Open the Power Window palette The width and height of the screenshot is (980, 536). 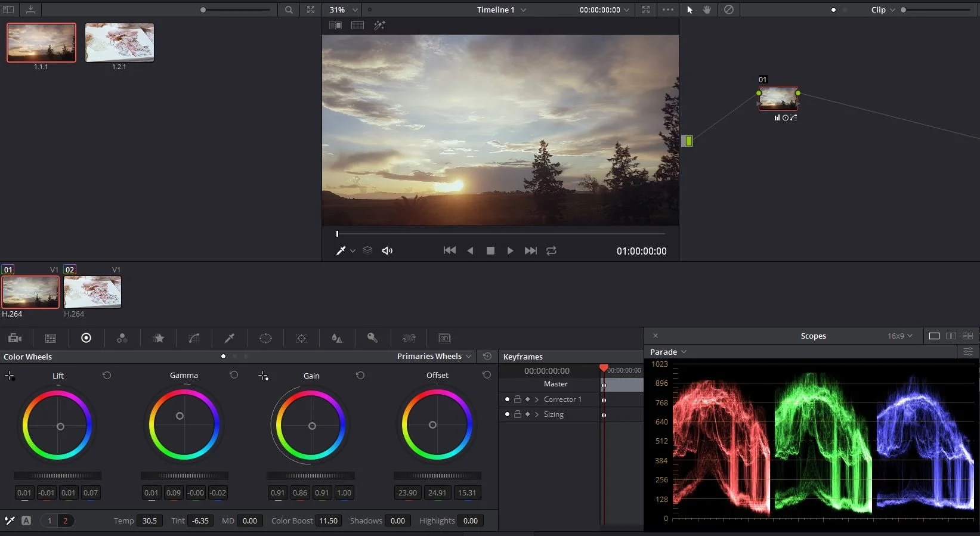[265, 338]
